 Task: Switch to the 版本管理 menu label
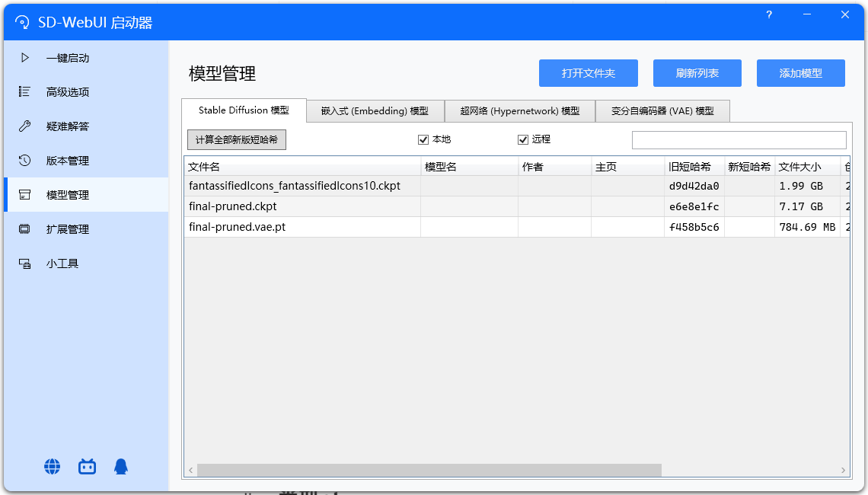click(x=68, y=161)
